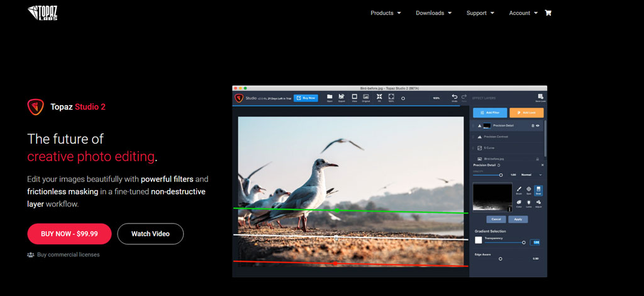Open the Products dropdown menu
Screen dimensions: 644x296
(386, 13)
